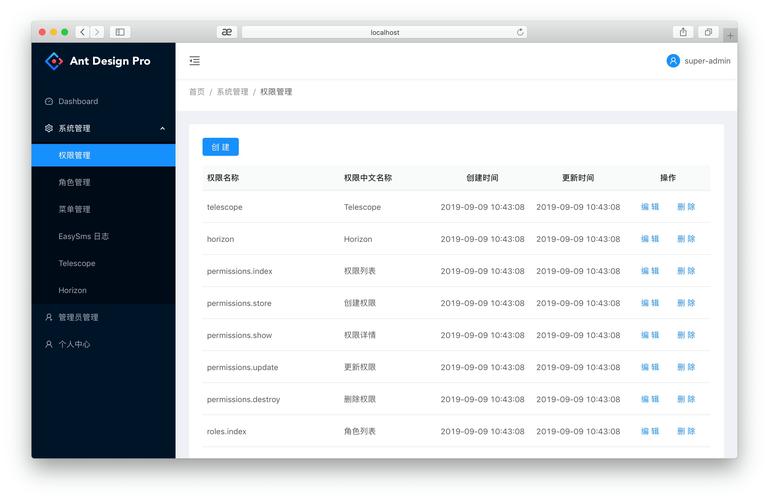Toggle the sidebar collapse menu icon
This screenshot has width=769, height=500.
[x=194, y=61]
